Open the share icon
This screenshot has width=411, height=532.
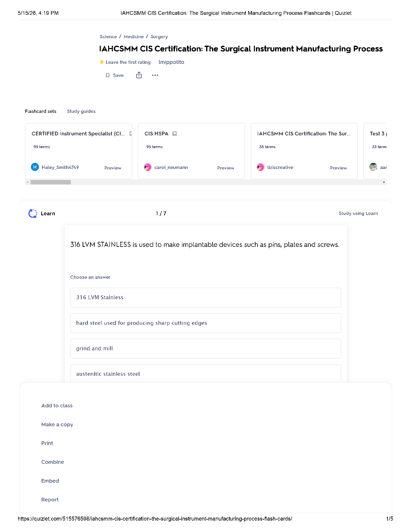pos(139,75)
